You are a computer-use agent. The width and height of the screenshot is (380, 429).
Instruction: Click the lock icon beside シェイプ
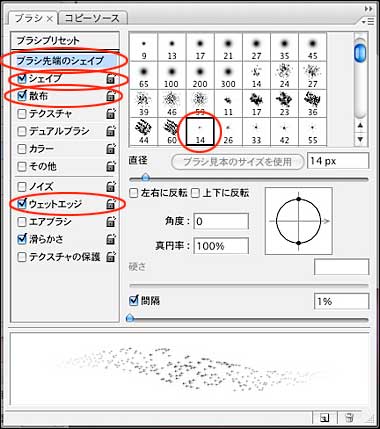pos(111,79)
